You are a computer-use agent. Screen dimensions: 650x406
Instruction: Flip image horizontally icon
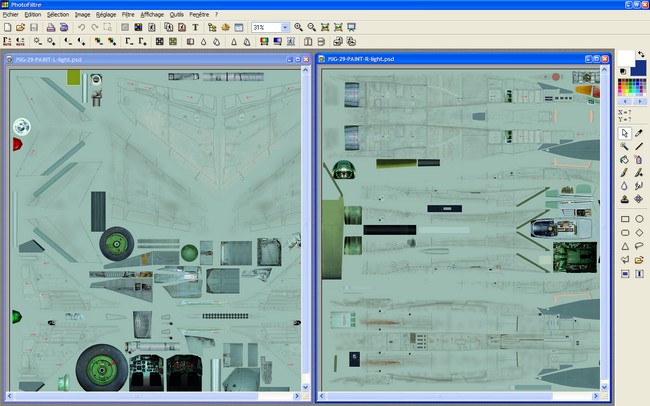308,41
